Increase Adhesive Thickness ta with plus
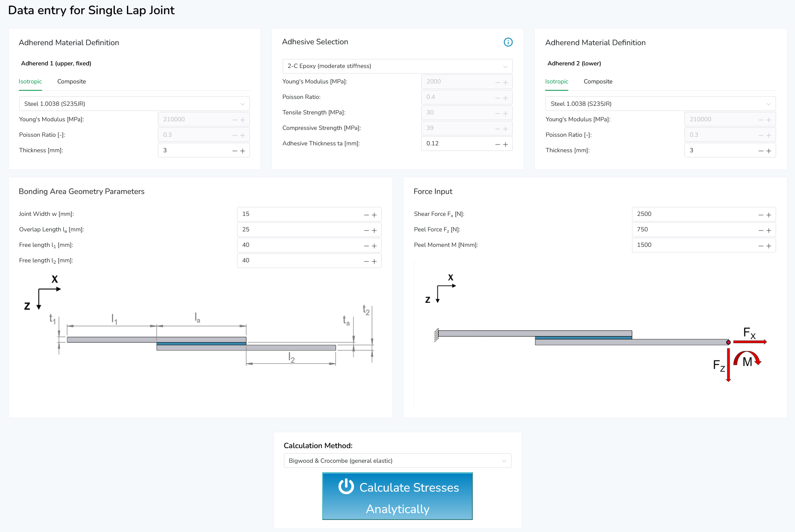 (x=505, y=145)
